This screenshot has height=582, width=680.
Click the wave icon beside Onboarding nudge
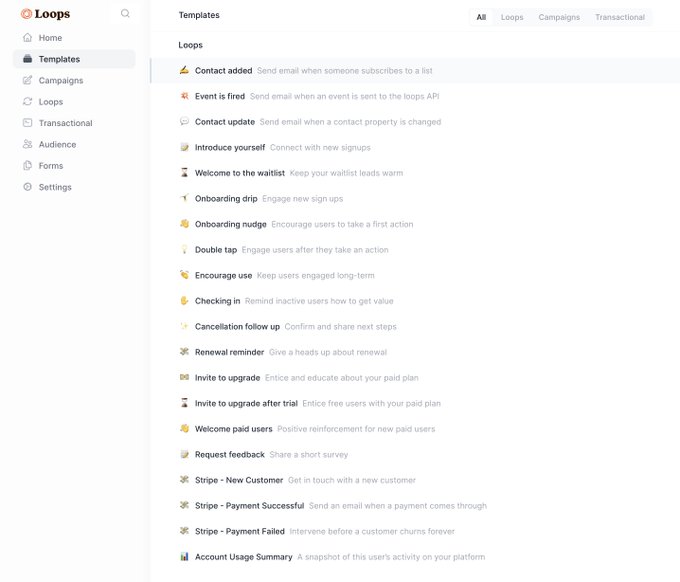[184, 224]
